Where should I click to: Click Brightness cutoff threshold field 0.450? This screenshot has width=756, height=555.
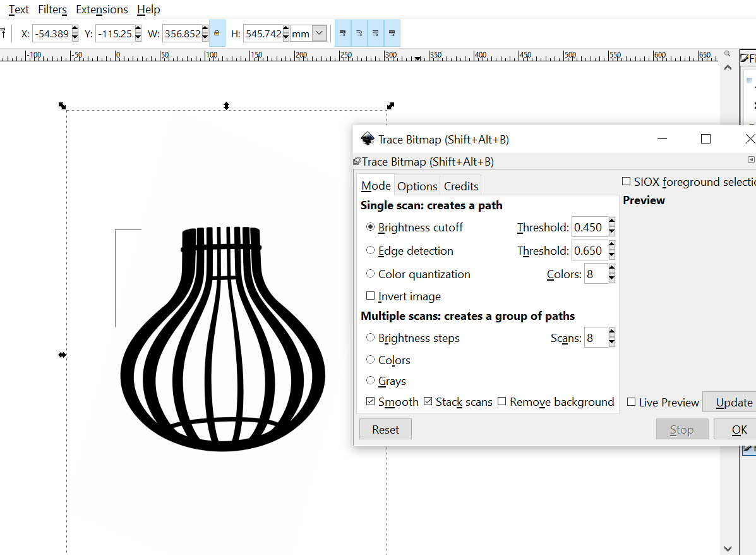[590, 226]
